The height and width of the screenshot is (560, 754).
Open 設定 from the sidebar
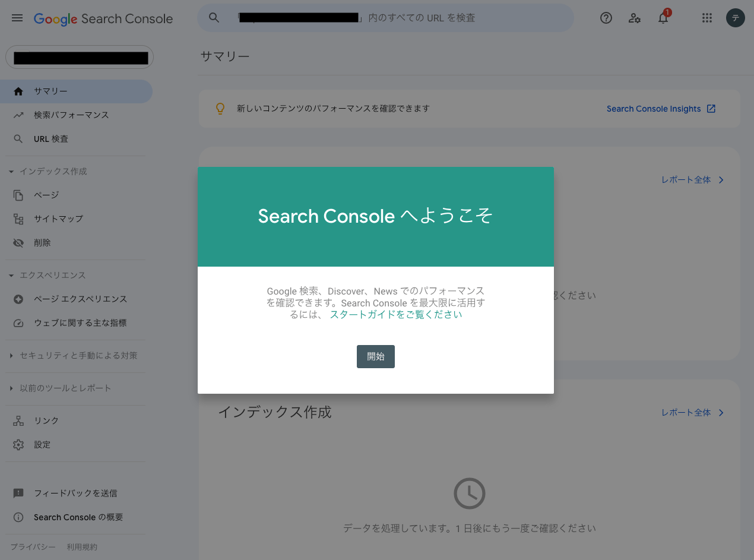point(42,444)
